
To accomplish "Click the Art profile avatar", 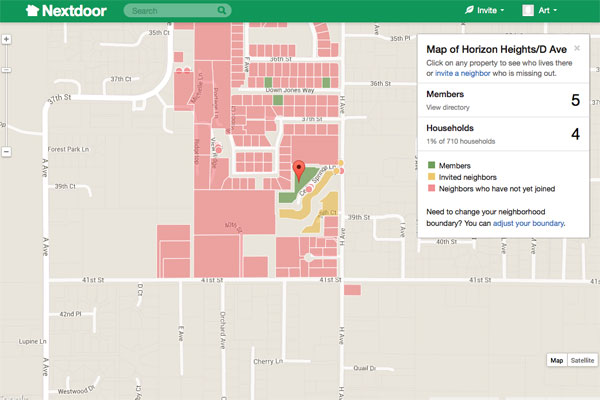I will tap(528, 10).
